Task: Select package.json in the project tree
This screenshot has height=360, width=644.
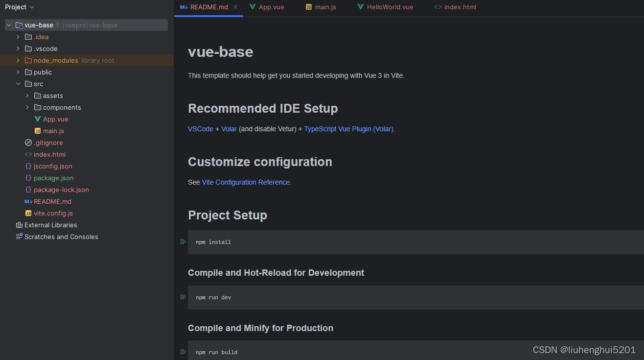Action: 54,178
